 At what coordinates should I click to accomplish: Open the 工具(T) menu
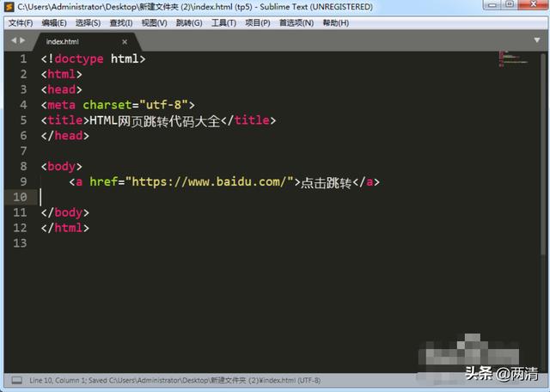pos(223,22)
